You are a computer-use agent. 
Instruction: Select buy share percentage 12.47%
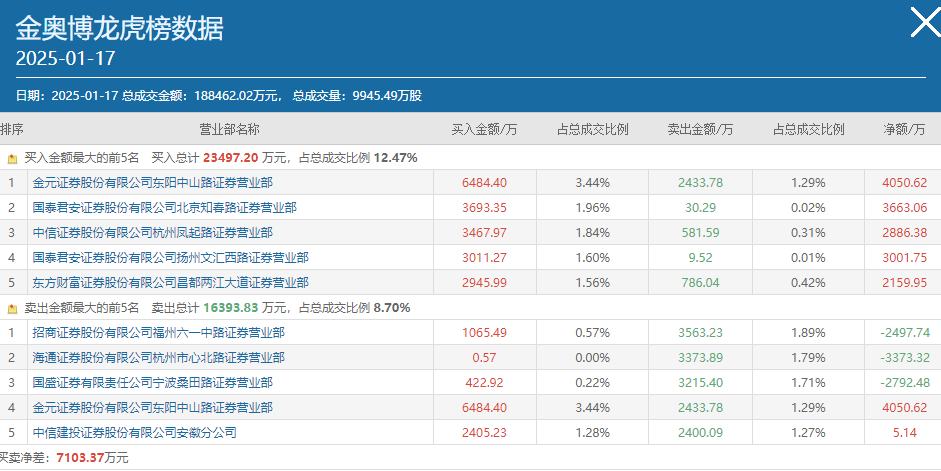[x=395, y=158]
